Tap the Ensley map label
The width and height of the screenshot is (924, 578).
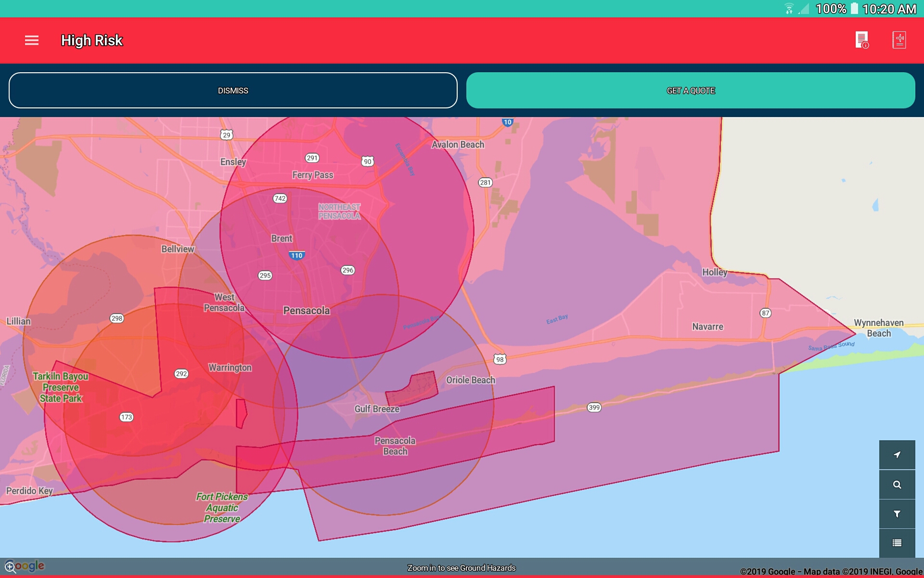tap(233, 162)
